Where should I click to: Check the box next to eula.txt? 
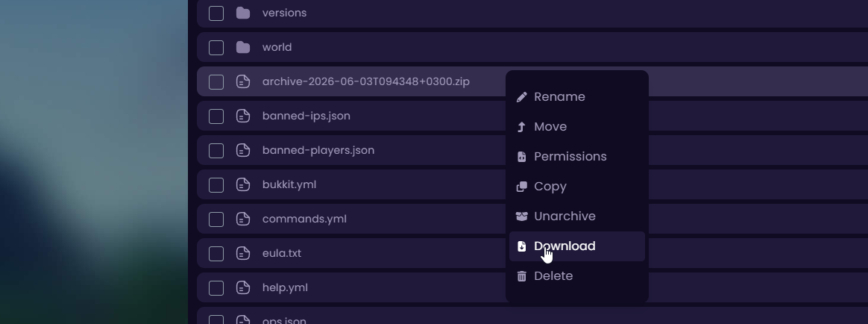216,254
